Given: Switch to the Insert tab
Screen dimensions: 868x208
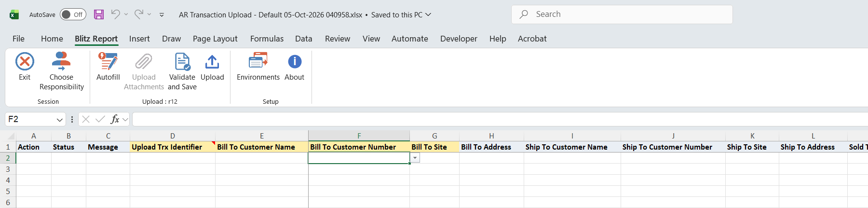Looking at the screenshot, I should [x=139, y=39].
